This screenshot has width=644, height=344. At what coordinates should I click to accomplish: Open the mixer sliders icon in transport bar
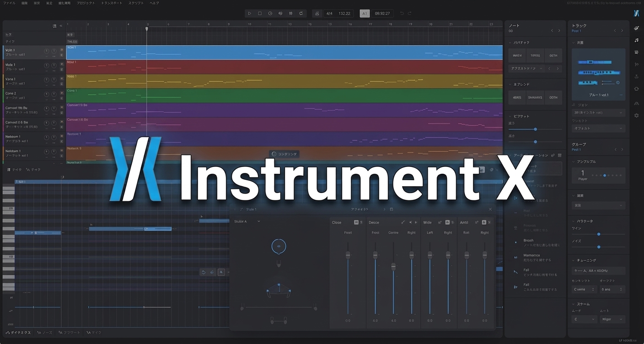290,14
